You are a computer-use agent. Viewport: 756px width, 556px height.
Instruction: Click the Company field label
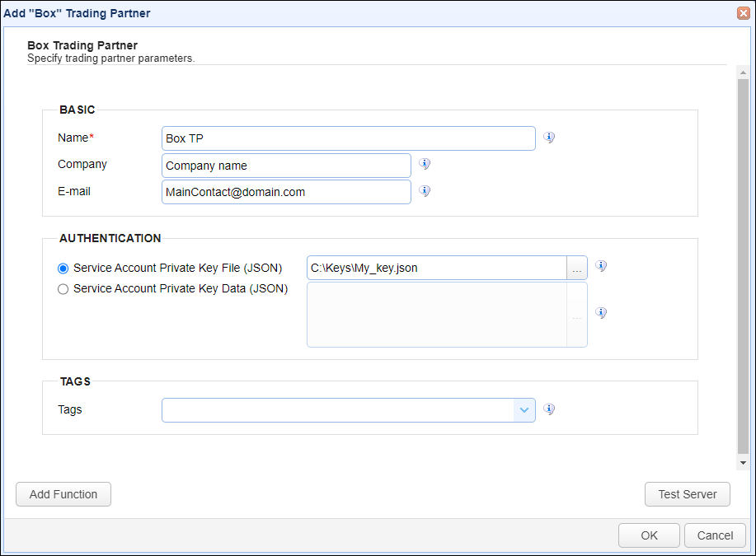(82, 164)
